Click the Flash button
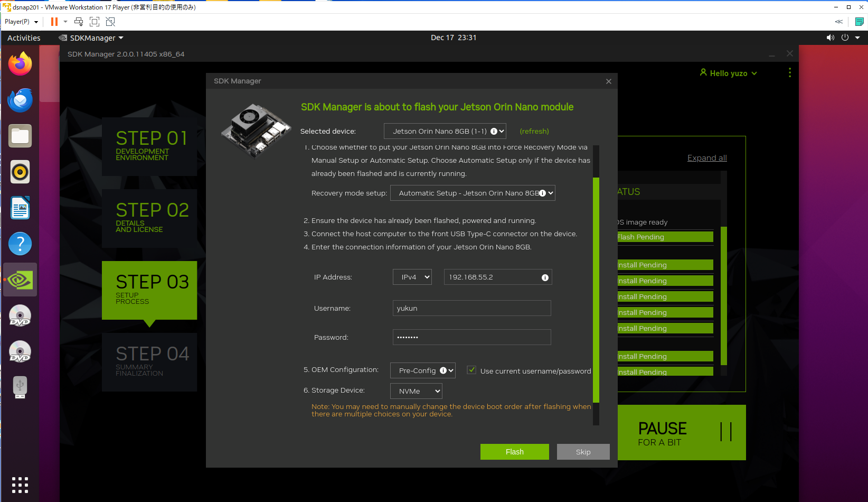Viewport: 868px width, 502px height. pos(515,452)
